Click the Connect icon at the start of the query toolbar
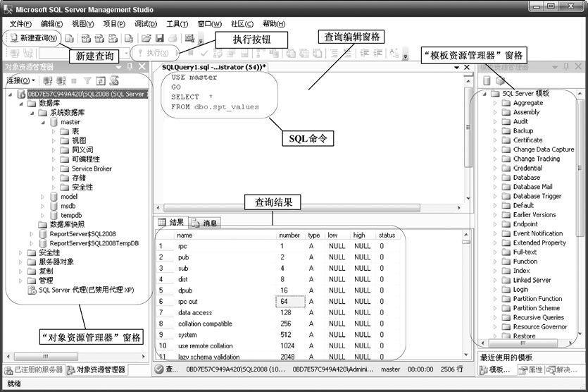Image resolution: width=588 pixels, height=392 pixels. tap(15, 53)
